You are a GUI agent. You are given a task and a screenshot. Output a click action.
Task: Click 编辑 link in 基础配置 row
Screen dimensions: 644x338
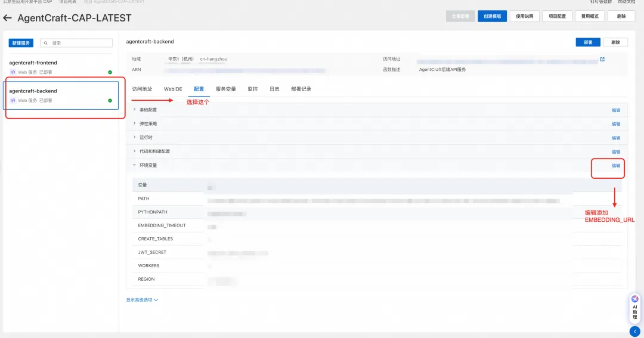coord(616,110)
